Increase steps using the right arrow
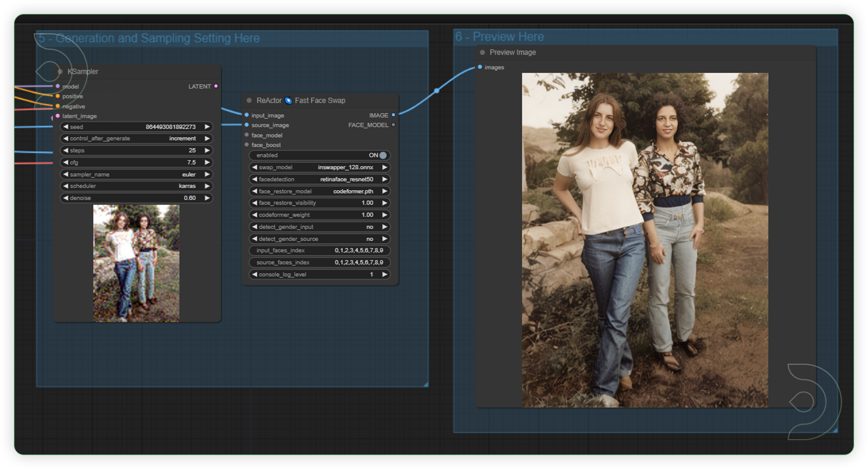Viewport: 868px width, 469px height. (207, 150)
